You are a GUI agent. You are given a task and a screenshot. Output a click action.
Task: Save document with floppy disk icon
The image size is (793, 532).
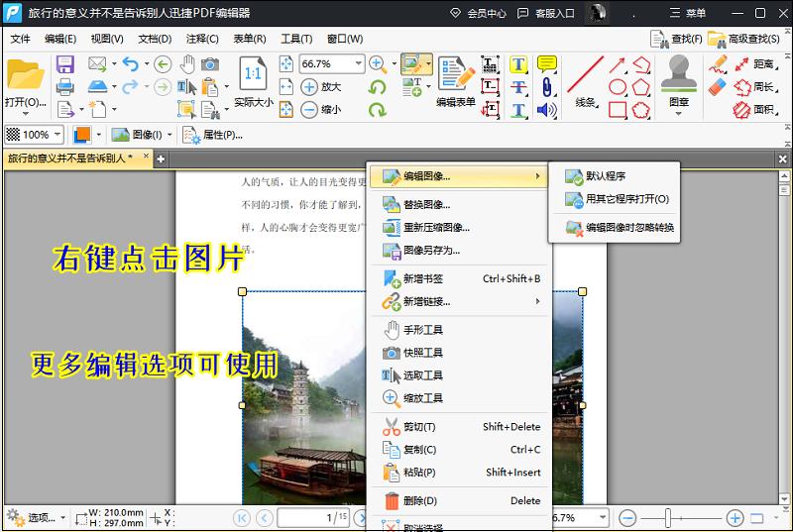(x=65, y=64)
